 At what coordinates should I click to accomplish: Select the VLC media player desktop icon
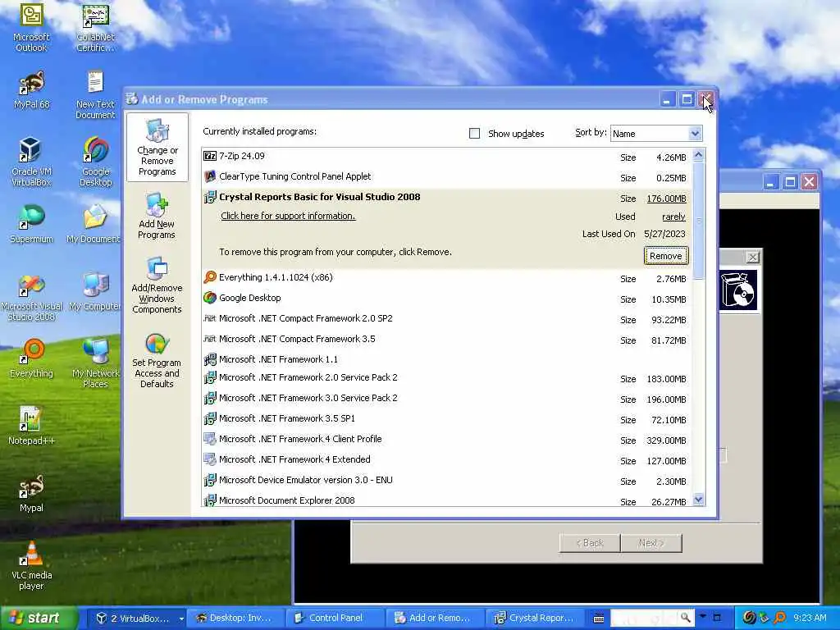pos(31,566)
